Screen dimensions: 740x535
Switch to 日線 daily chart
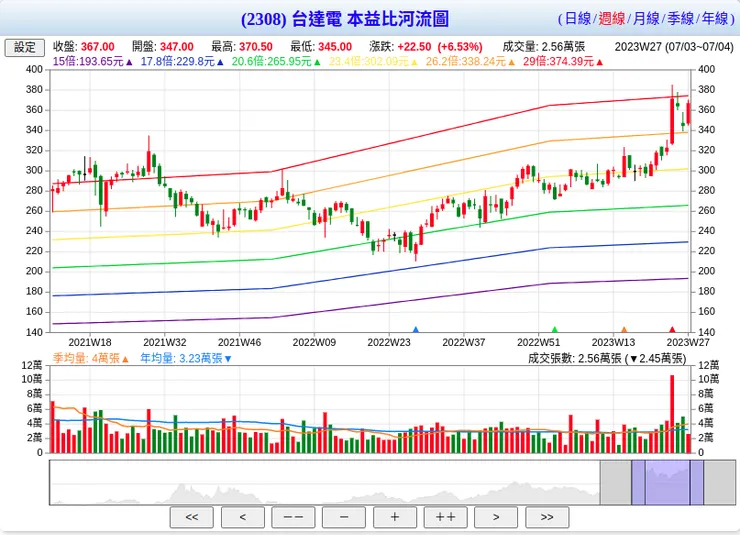pos(577,18)
